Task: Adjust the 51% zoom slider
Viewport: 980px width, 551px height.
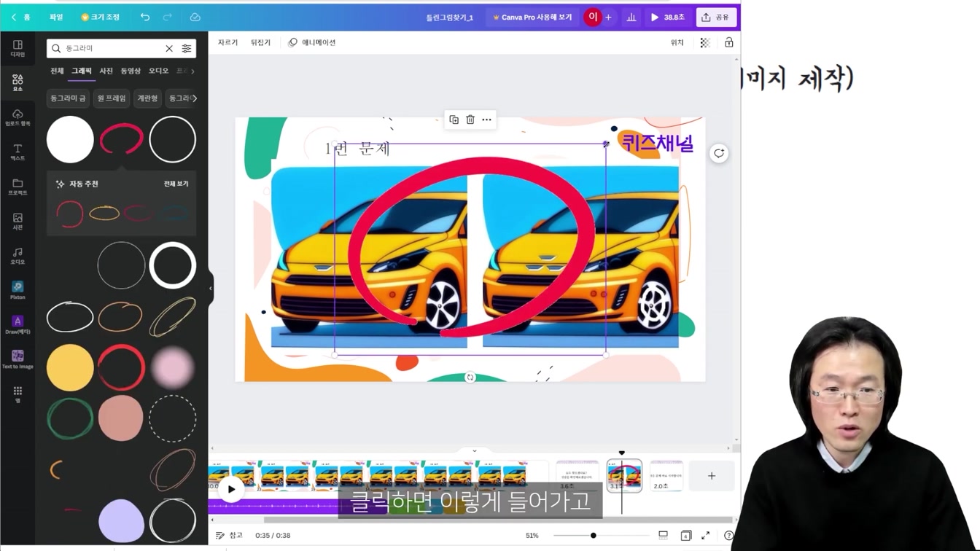Action: coord(594,536)
